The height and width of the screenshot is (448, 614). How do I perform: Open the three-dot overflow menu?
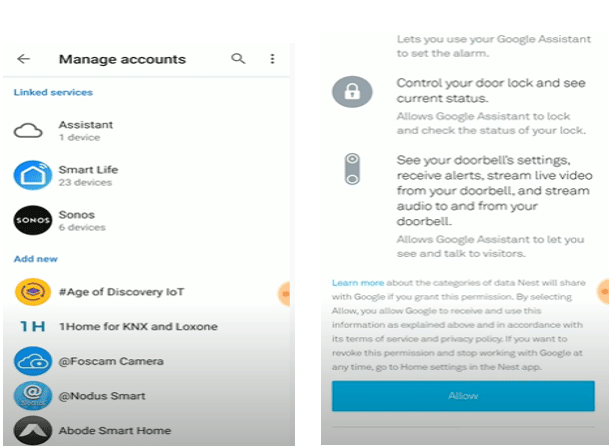(x=272, y=59)
